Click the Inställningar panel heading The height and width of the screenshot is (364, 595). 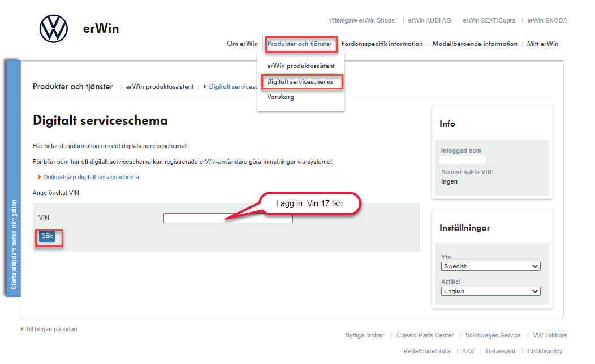click(x=464, y=228)
